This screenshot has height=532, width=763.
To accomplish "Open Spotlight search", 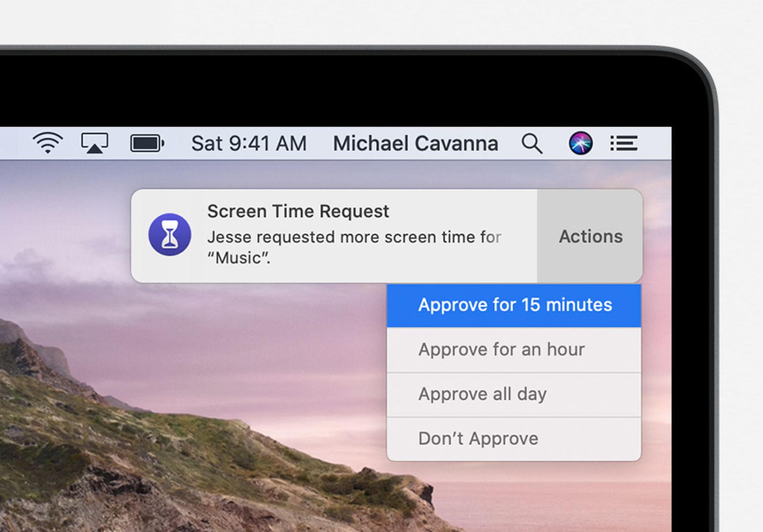I will coord(531,143).
